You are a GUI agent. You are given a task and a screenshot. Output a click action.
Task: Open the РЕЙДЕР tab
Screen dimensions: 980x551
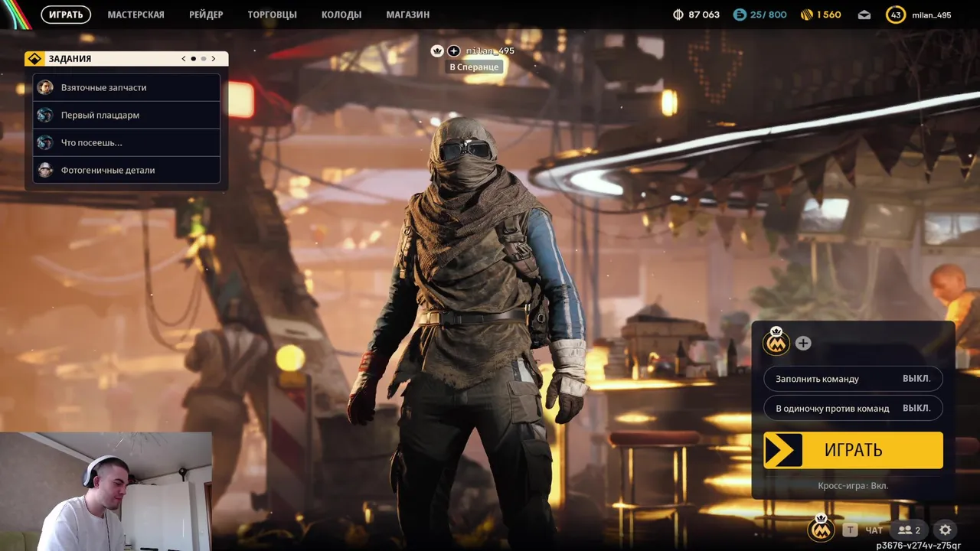coord(206,15)
